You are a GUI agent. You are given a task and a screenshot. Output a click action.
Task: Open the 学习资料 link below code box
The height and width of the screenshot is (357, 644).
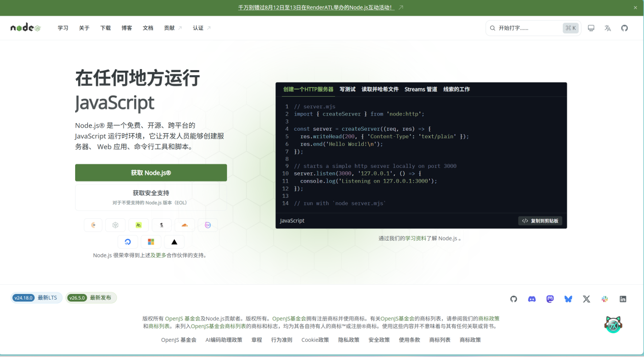[416, 238]
